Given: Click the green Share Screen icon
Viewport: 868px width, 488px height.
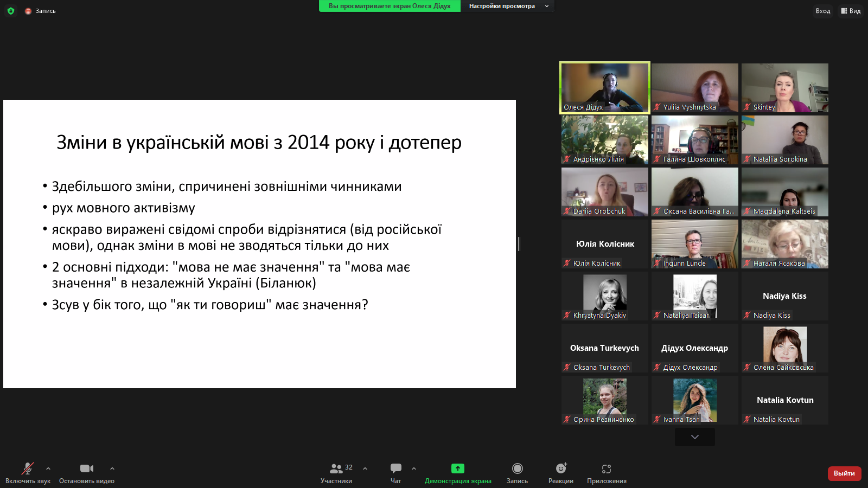Looking at the screenshot, I should click(x=458, y=468).
